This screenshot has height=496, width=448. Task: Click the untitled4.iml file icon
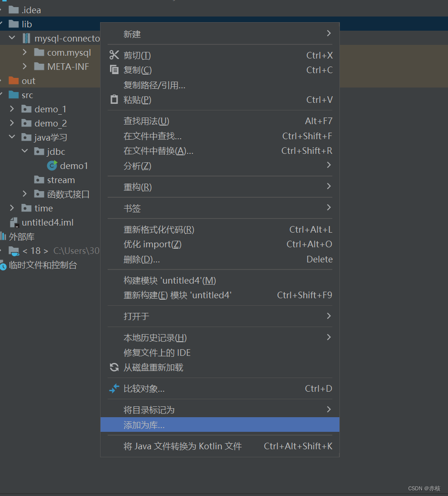coord(14,222)
